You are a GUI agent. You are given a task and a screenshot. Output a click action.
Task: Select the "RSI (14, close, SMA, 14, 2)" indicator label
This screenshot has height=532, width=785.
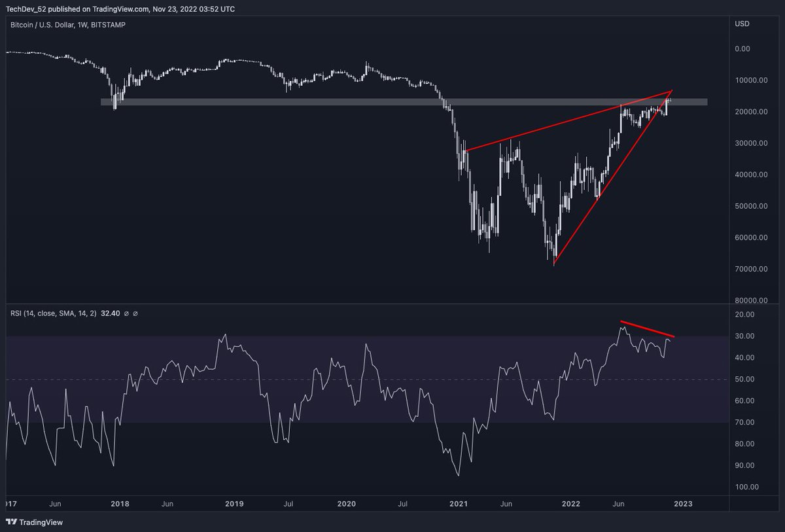click(54, 314)
